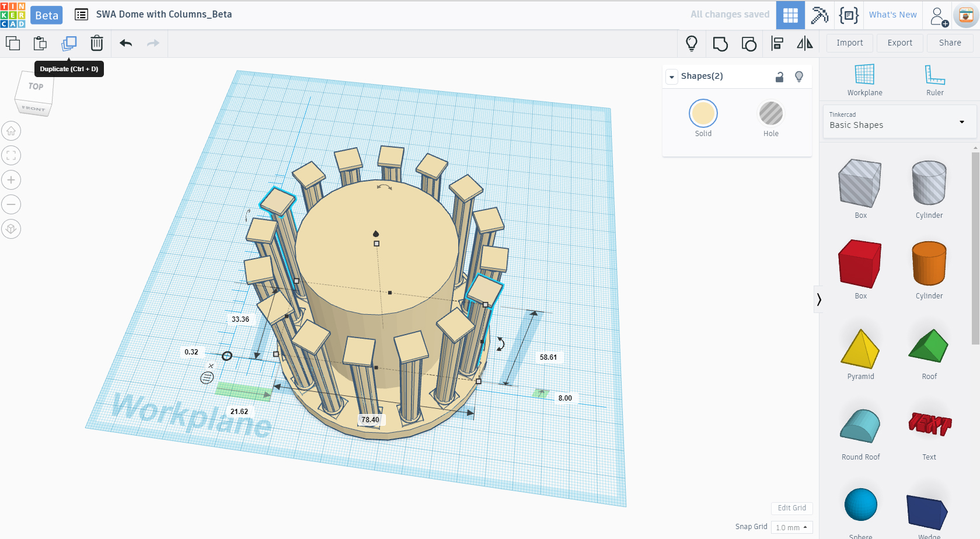Viewport: 980px width, 539px height.
Task: Click the Tinkercad logo
Action: click(x=13, y=15)
